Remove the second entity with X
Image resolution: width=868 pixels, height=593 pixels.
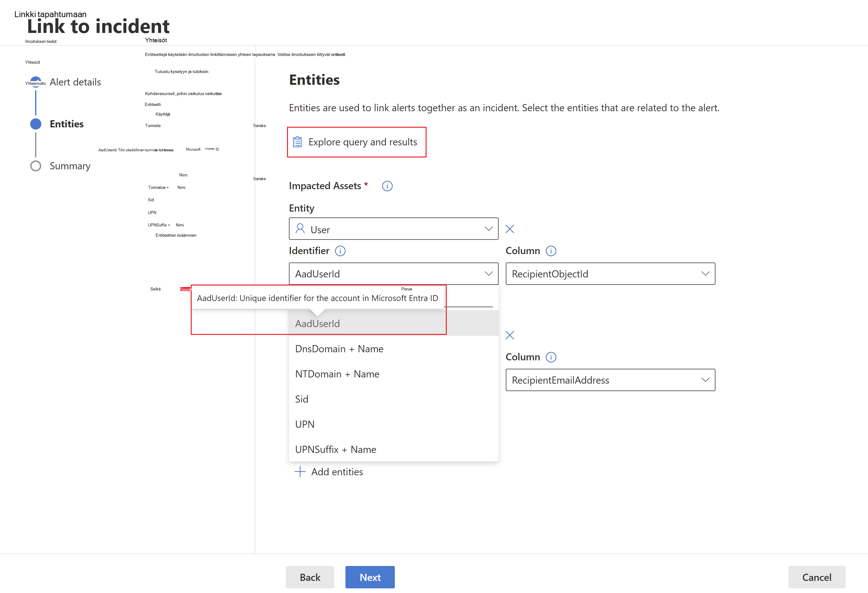(509, 335)
